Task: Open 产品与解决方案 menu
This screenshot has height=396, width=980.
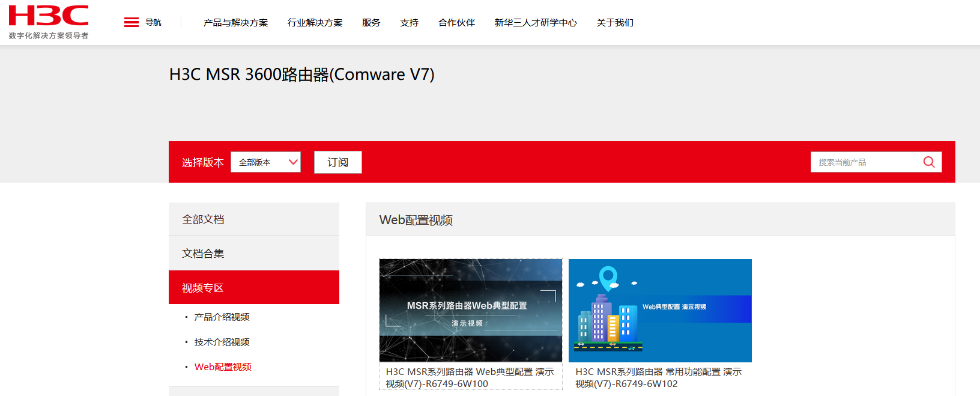Action: pos(235,23)
